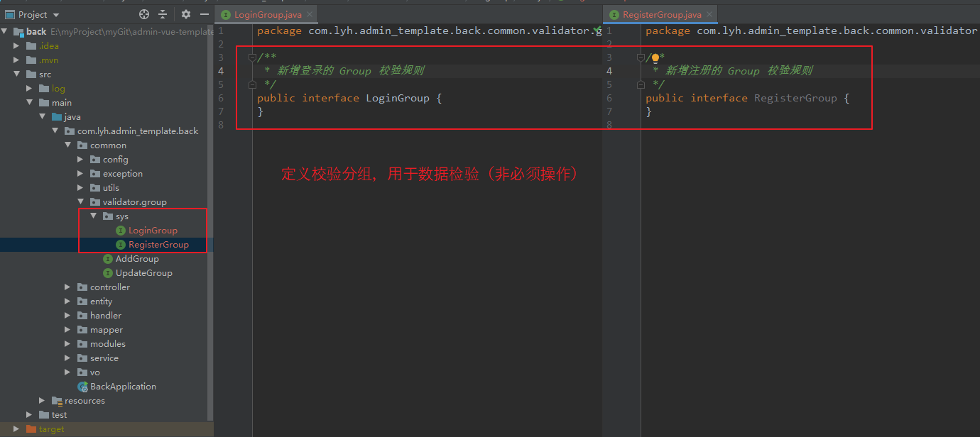Collapse com.lyh.admin_template.back package
980x437 pixels.
[x=55, y=131]
